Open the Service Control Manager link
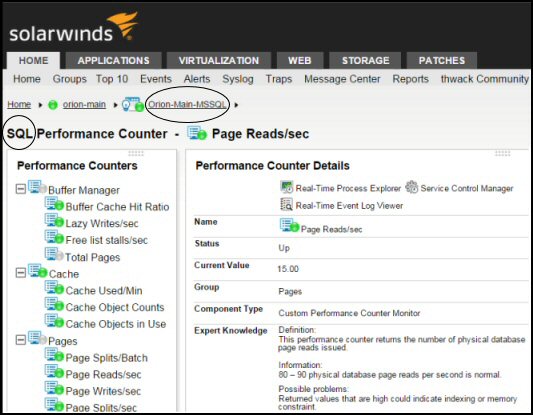The height and width of the screenshot is (415, 533). pos(467,188)
